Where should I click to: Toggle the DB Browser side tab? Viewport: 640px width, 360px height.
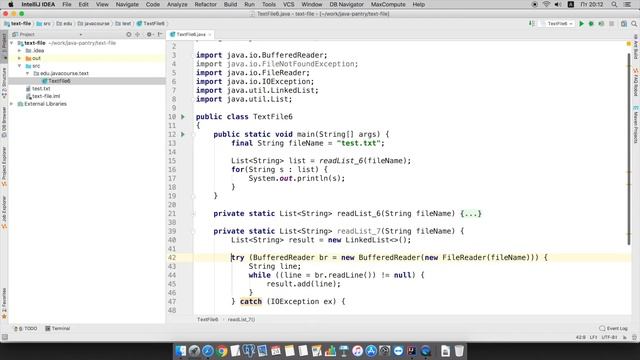click(x=4, y=122)
